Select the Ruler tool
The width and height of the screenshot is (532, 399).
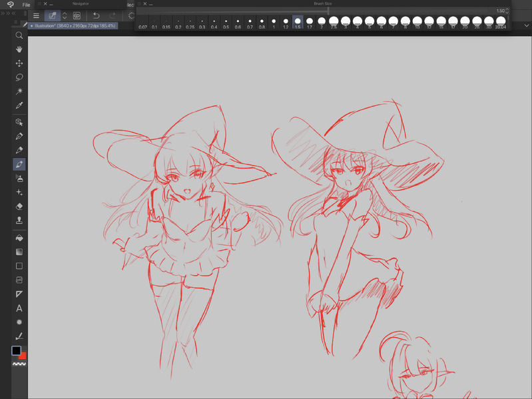point(19,294)
